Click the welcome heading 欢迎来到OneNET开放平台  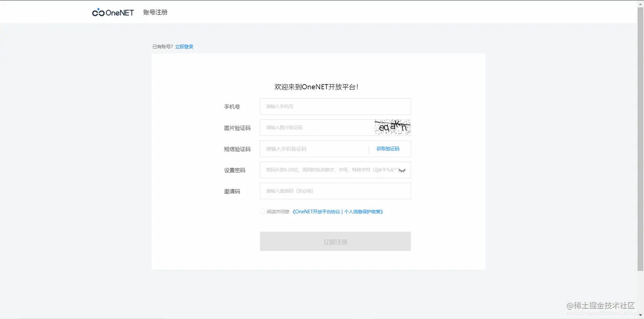click(316, 86)
